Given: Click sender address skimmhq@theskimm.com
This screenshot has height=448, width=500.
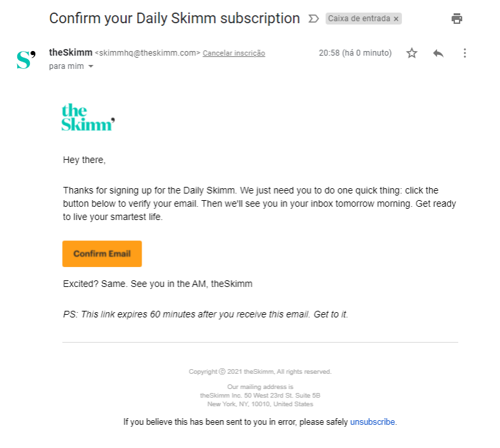Looking at the screenshot, I should click(148, 53).
